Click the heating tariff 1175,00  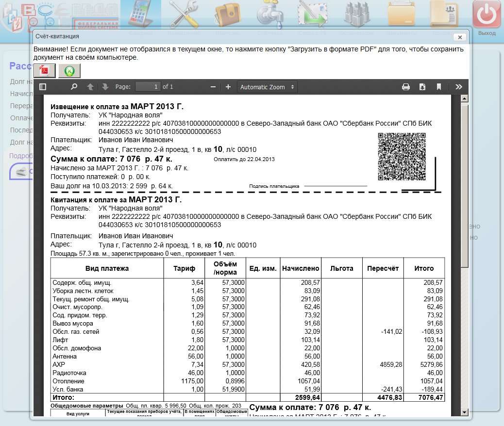pos(192,381)
